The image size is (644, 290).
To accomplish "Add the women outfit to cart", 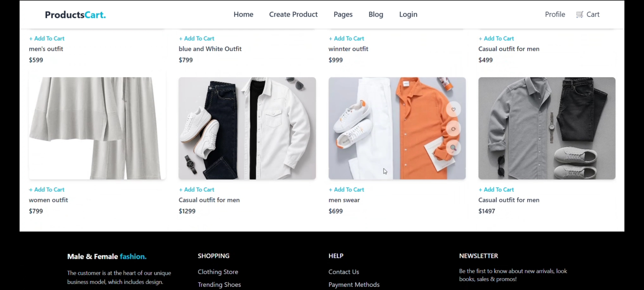I will point(47,190).
